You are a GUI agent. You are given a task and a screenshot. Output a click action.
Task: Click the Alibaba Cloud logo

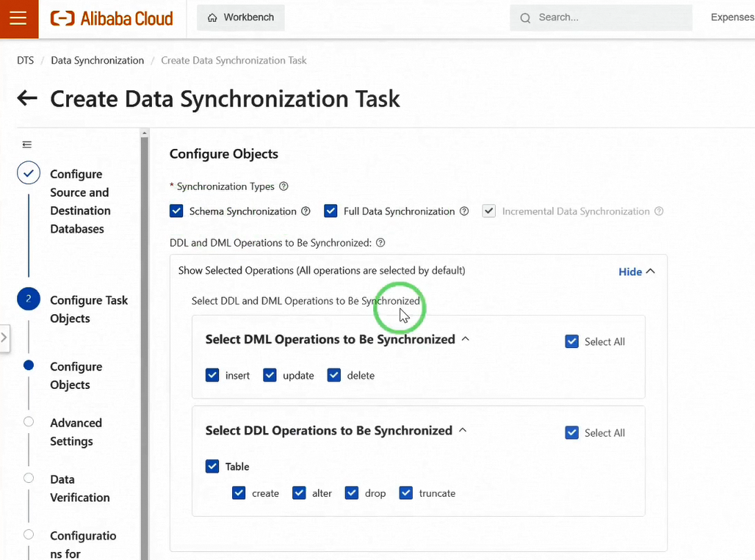pyautogui.click(x=112, y=18)
